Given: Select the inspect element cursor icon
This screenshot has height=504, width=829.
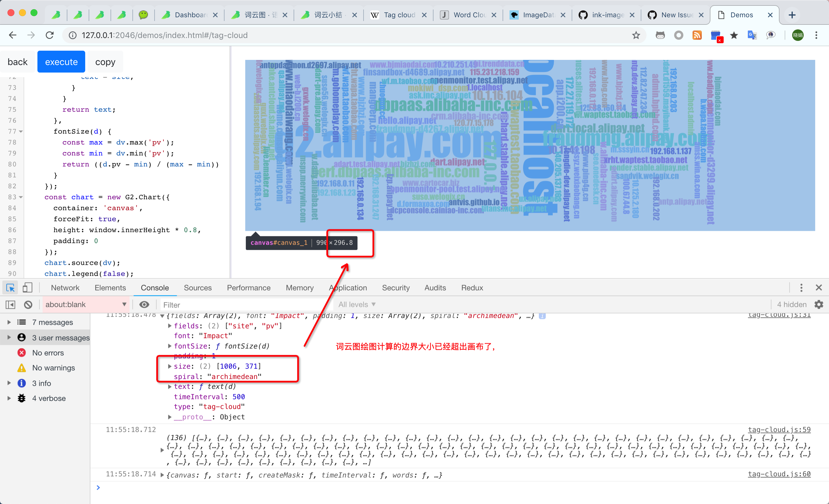Looking at the screenshot, I should 10,288.
